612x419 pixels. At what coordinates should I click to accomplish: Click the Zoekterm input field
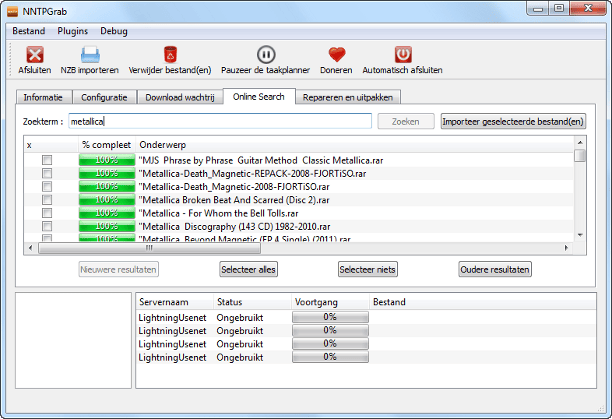tap(220, 121)
